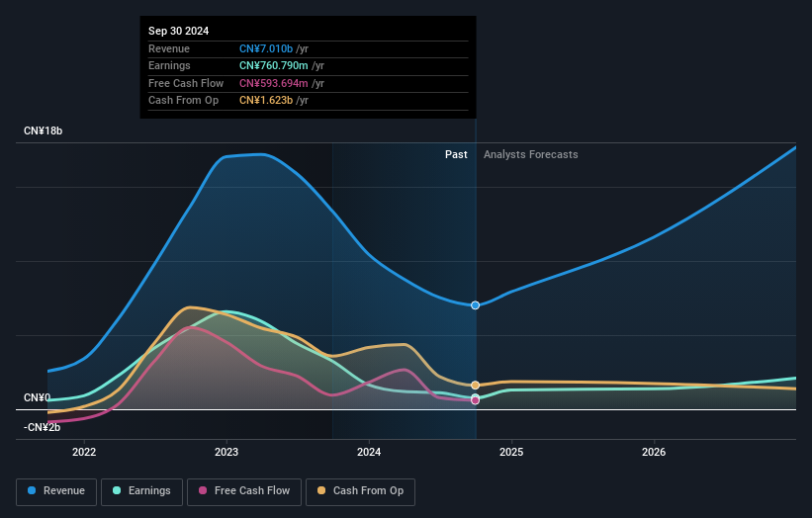Click the Free Cash Flow label in tooltip
Image resolution: width=812 pixels, height=518 pixels.
coord(186,83)
